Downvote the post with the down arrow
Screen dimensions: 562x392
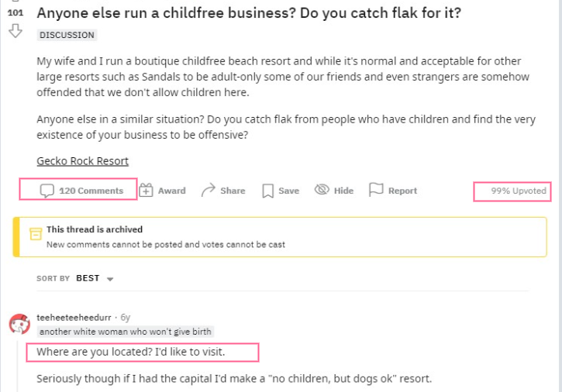[x=16, y=31]
